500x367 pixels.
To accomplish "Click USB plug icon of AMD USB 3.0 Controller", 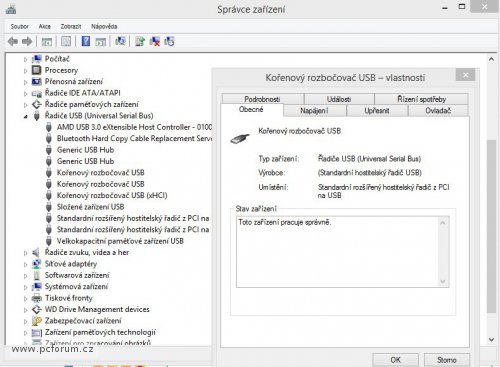I will (49, 127).
